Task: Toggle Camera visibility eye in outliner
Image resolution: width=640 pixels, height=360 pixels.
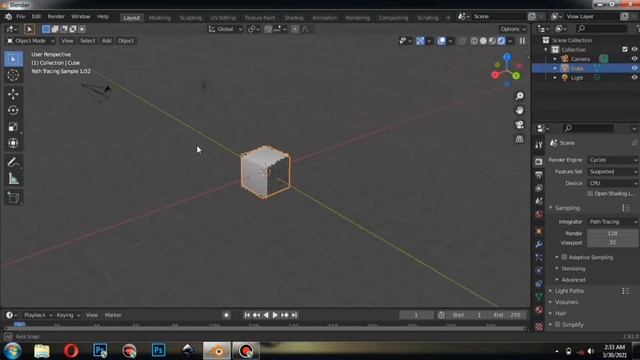Action: (634, 59)
